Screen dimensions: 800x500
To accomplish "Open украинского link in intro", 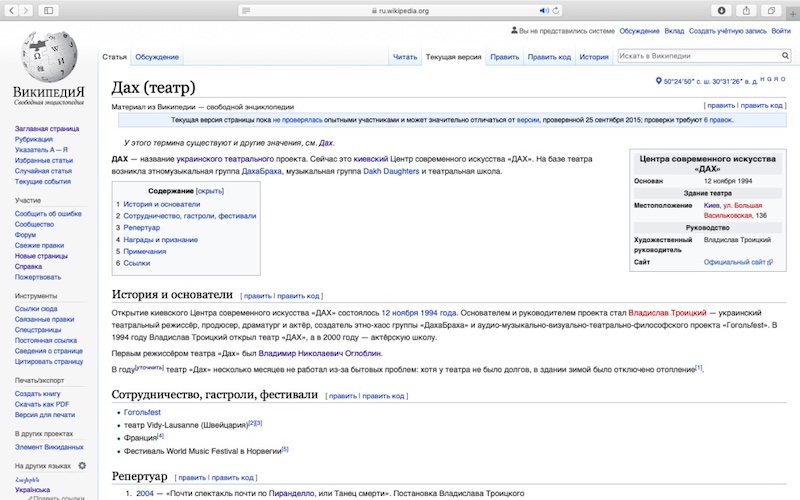I will (201, 159).
